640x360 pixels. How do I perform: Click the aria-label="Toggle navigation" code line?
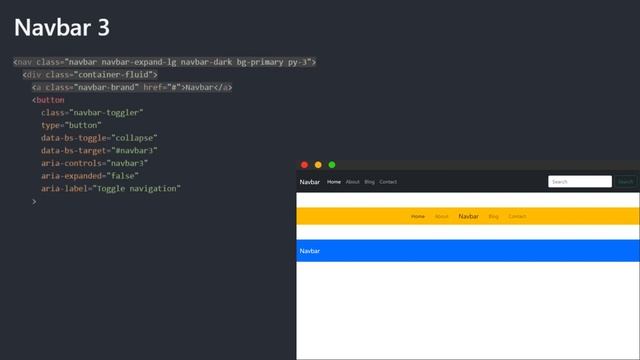coord(111,189)
